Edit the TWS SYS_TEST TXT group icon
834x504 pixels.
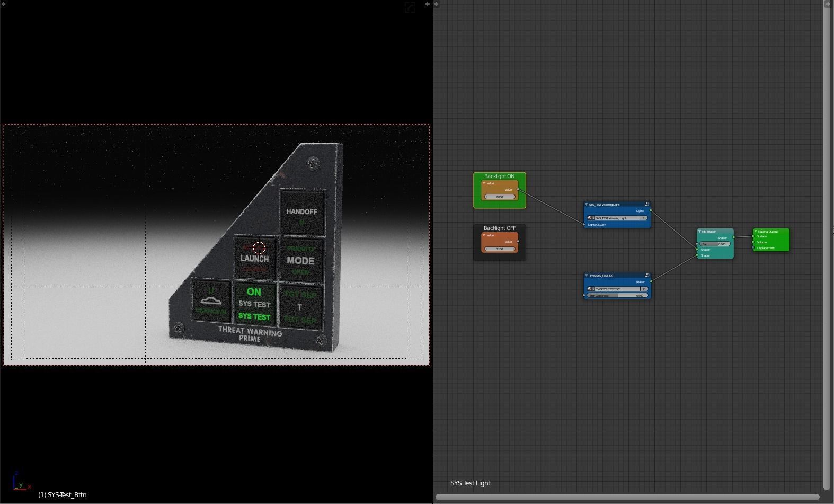[x=647, y=276]
